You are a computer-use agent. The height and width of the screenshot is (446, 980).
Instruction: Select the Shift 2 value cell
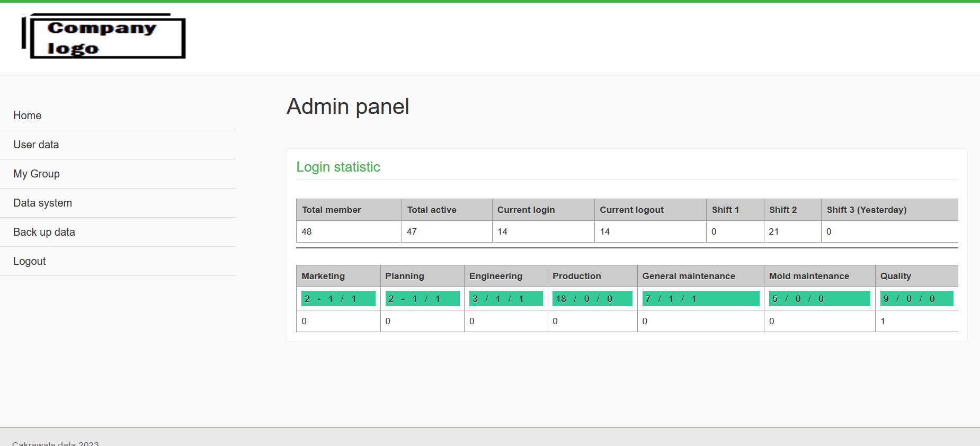click(792, 231)
